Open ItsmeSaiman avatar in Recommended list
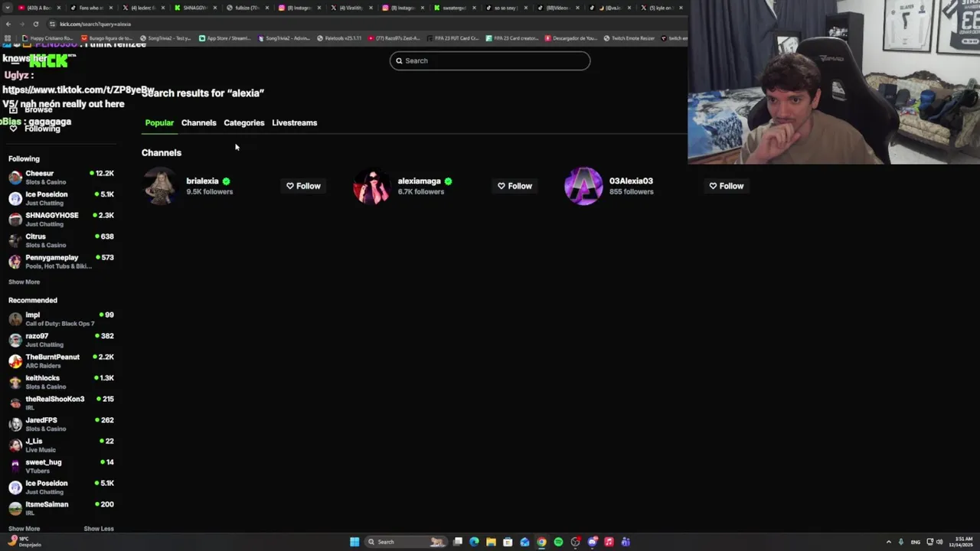 coord(15,508)
